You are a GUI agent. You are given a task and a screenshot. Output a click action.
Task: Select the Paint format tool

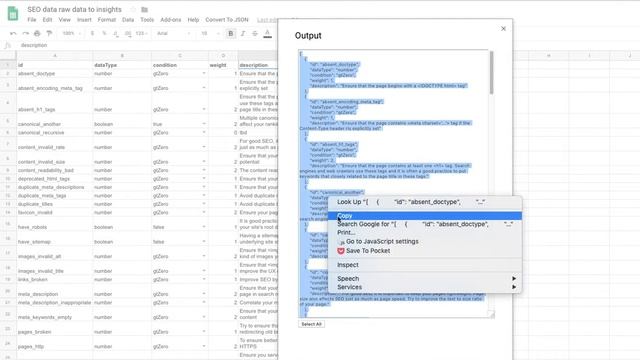[49, 33]
